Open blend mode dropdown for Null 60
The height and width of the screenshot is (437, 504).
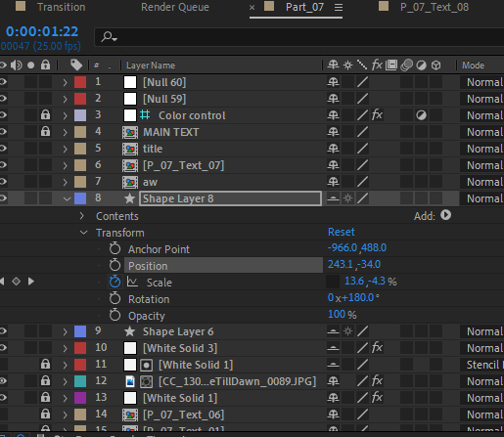482,82
